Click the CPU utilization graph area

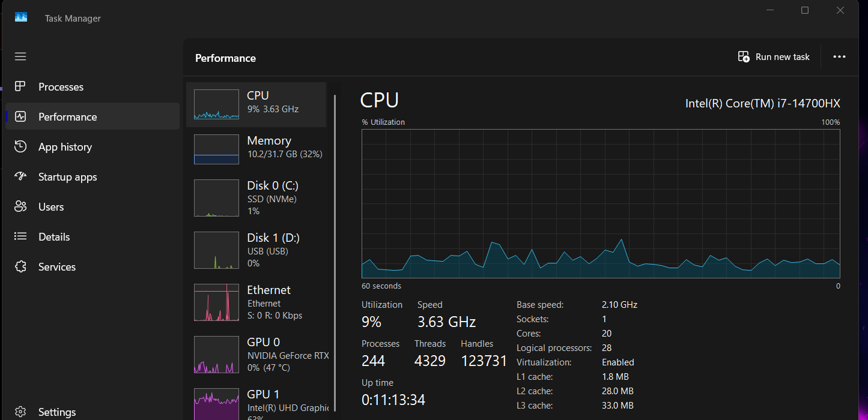601,203
